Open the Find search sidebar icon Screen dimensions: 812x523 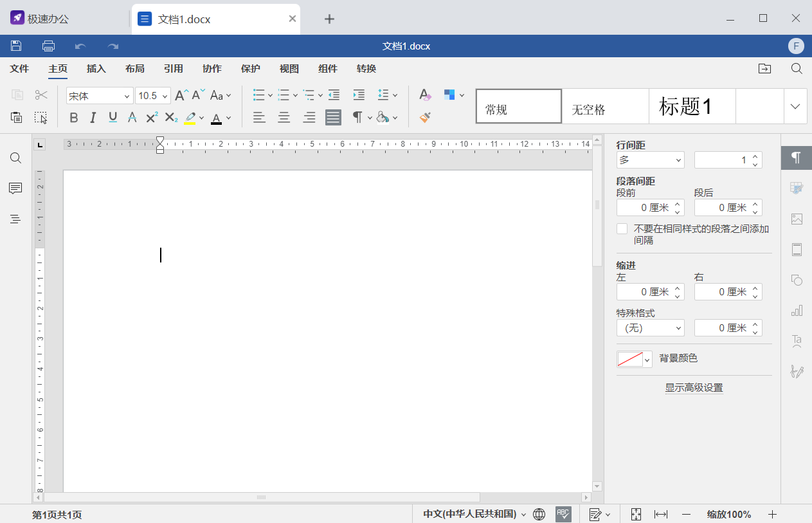coord(16,158)
